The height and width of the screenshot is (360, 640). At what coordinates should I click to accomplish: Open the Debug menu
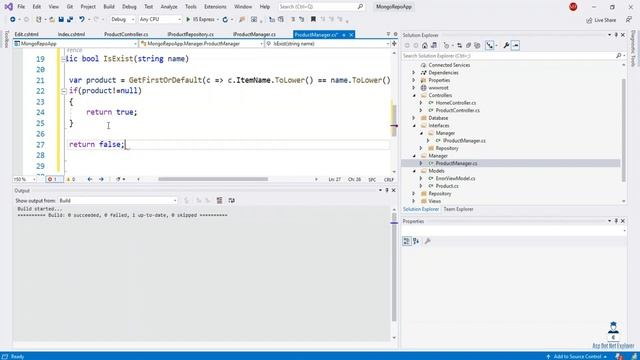[x=129, y=7]
